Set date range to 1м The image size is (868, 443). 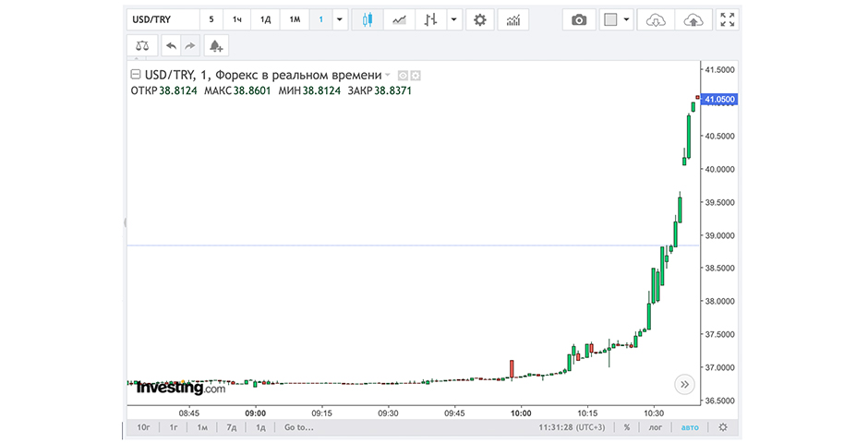tap(202, 427)
